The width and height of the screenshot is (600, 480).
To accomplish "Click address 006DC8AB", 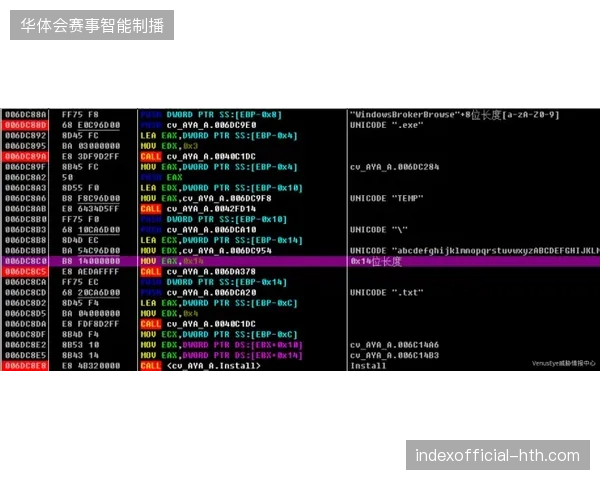I will pos(26,209).
